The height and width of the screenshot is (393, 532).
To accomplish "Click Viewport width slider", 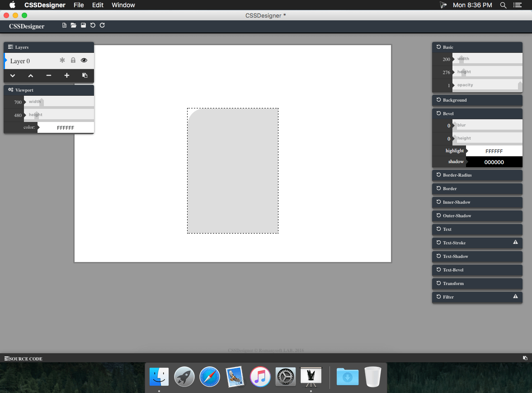I will pos(59,102).
